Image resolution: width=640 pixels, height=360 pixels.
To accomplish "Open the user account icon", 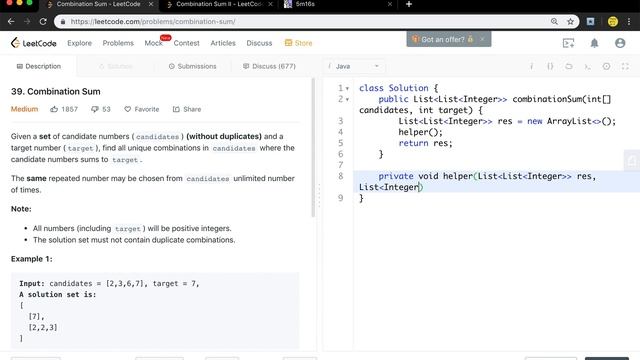I will (x=620, y=43).
